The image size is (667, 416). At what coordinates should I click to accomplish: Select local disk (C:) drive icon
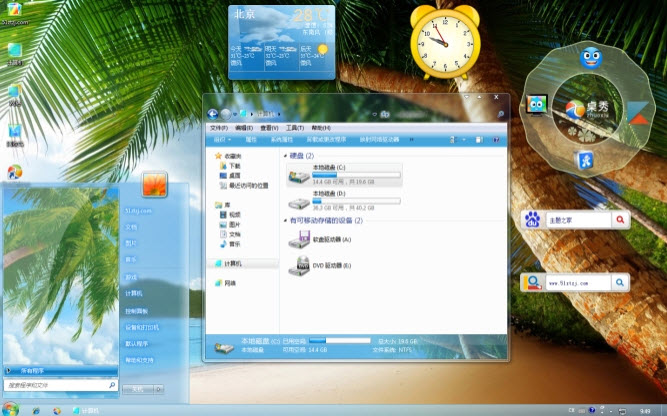(299, 176)
